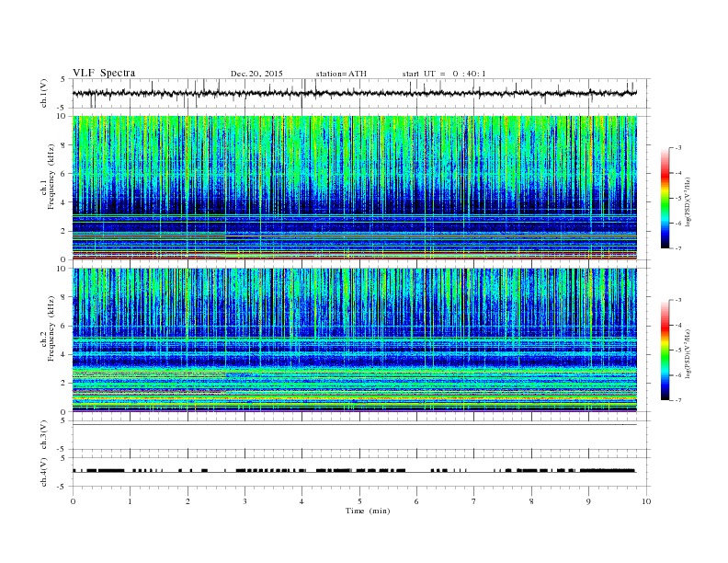Click the ch.3 flat voltage trace
The image size is (728, 563).
355,425
